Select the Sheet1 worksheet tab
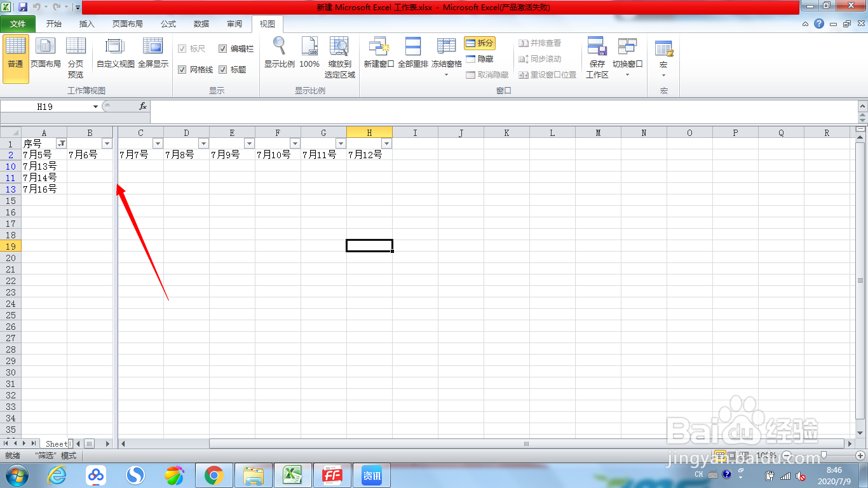Screen dimensions: 868x488 point(56,444)
